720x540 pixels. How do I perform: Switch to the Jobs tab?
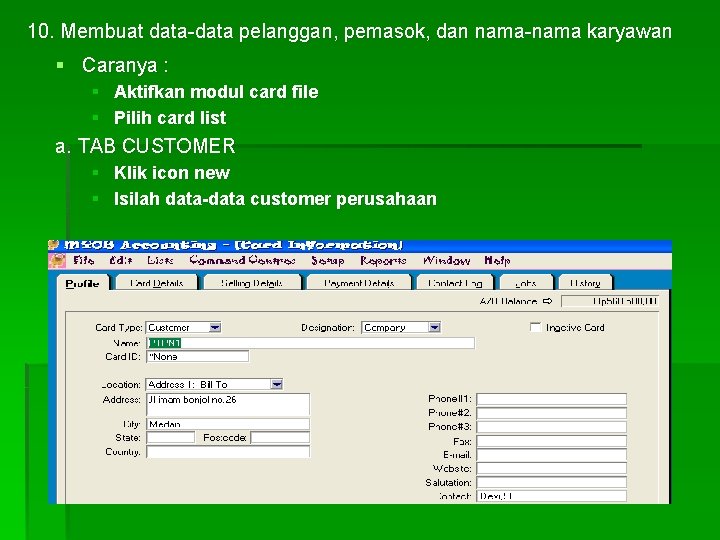pos(526,283)
